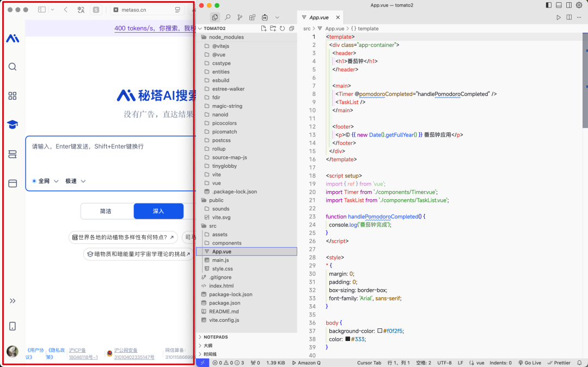Close the App.vue editor tab
The image size is (588, 367).
pyautogui.click(x=338, y=17)
